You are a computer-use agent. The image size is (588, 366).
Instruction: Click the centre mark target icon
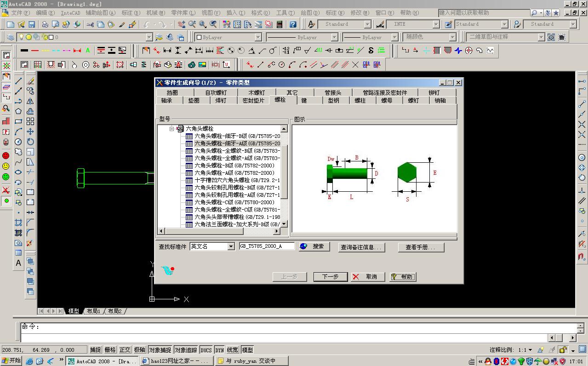[468, 51]
